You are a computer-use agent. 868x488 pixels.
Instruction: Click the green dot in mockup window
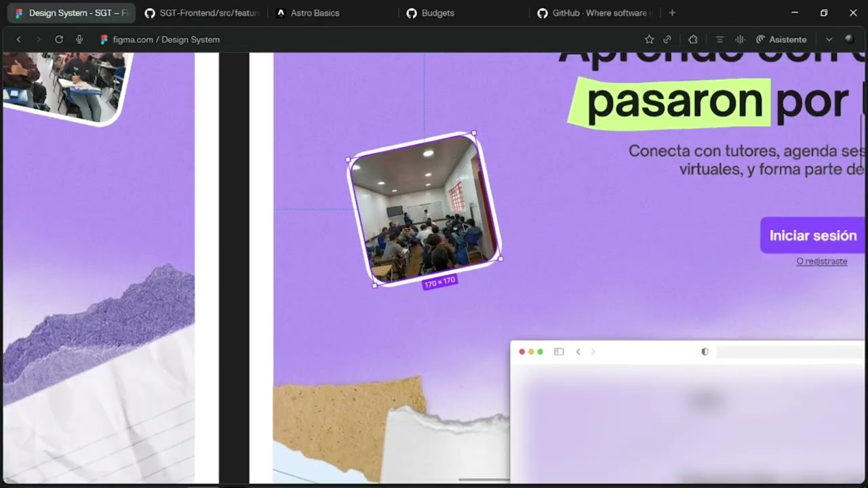tap(540, 352)
